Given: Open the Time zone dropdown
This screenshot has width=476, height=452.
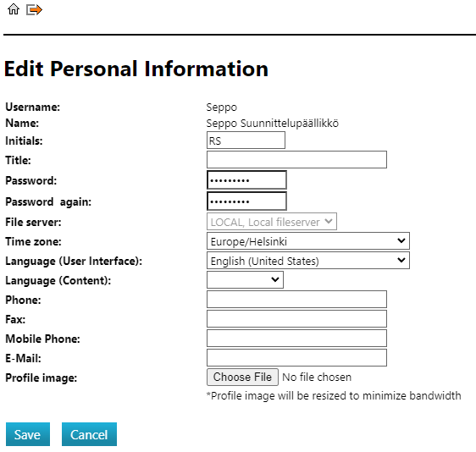Looking at the screenshot, I should (x=308, y=241).
